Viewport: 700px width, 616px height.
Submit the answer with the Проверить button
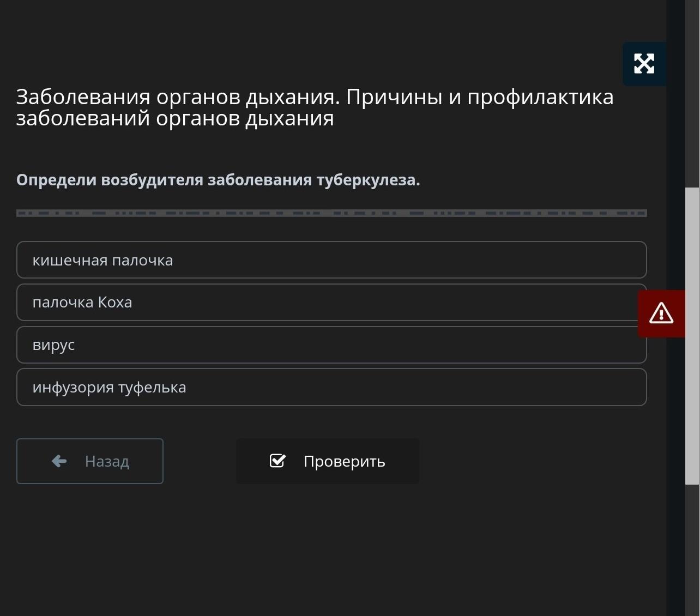pos(328,461)
